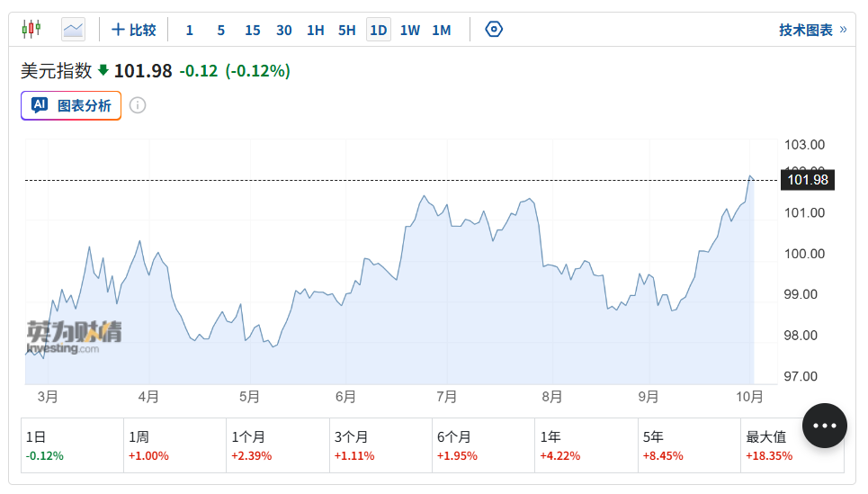Select the 15 minute interval
This screenshot has height=494, width=868.
point(253,30)
